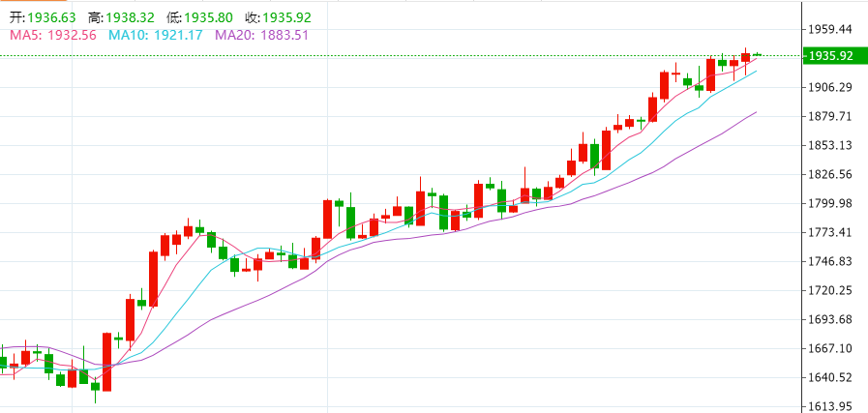Screen dimensions: 868x413
Task: Click the low price value 1935.80
Action: coord(209,17)
